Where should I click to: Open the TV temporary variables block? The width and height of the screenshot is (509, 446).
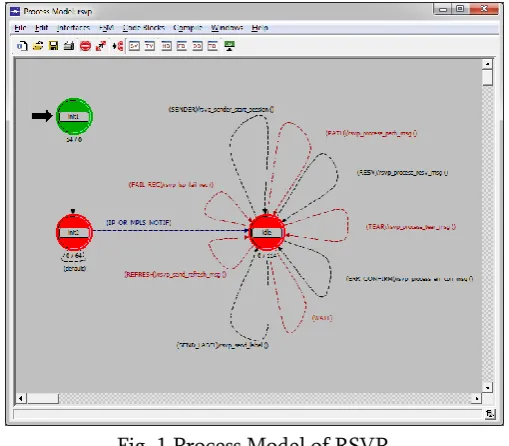coord(150,46)
